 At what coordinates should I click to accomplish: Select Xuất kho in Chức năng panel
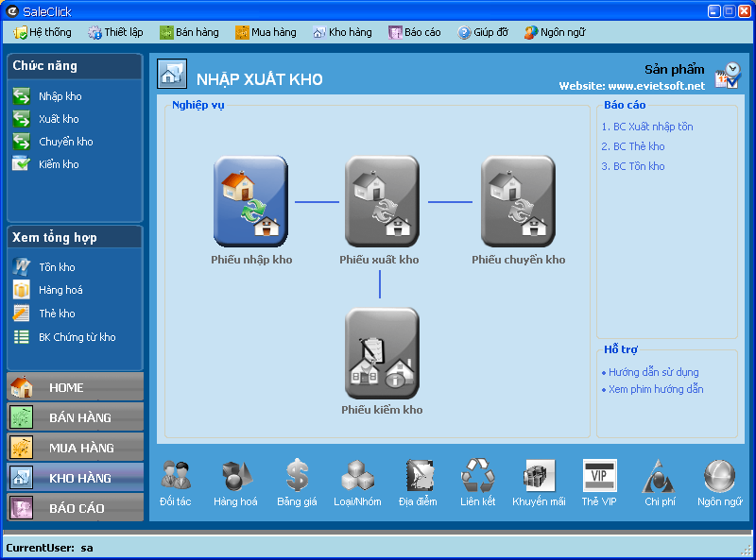pyautogui.click(x=46, y=119)
